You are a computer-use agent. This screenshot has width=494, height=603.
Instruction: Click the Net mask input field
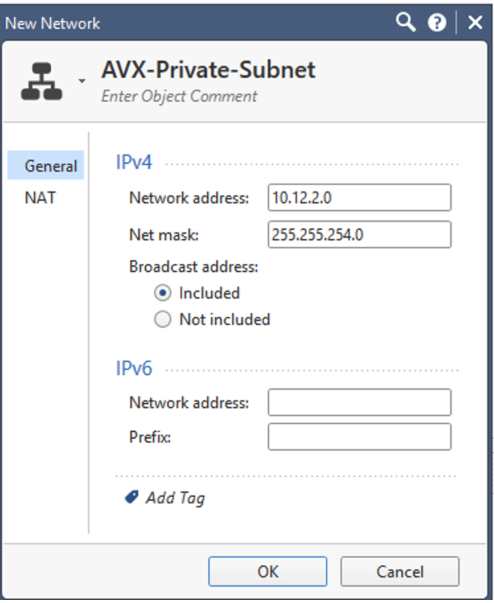tap(359, 234)
